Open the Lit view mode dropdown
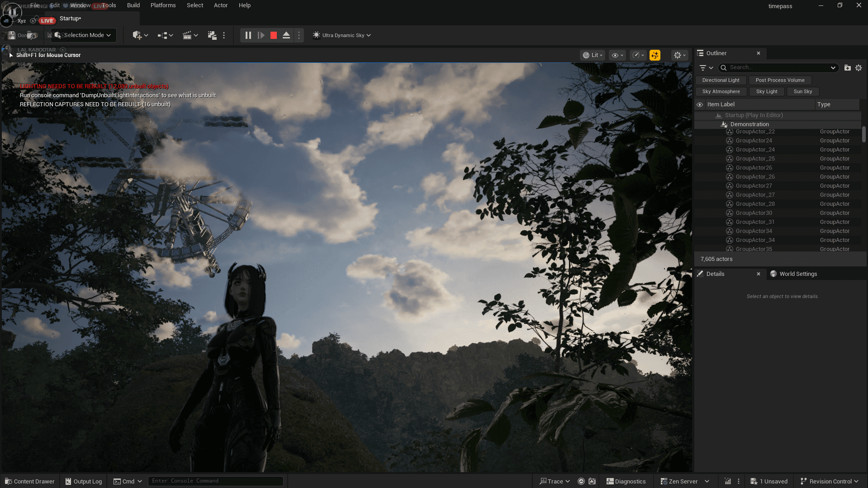The image size is (868, 488). click(x=593, y=55)
